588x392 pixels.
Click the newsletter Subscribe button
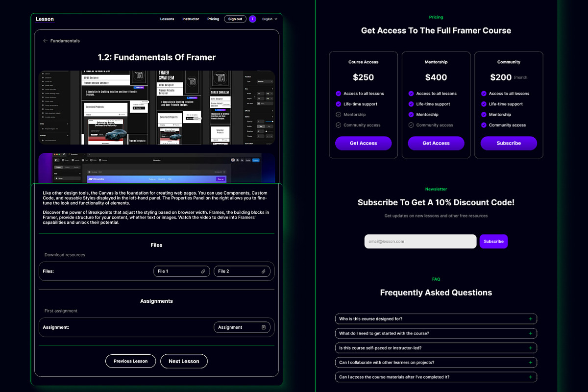(x=493, y=241)
